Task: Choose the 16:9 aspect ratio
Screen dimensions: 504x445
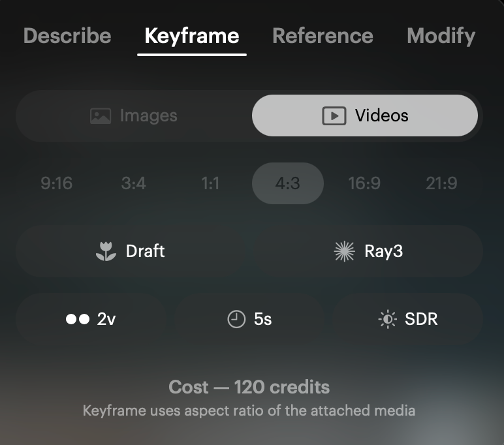Action: [364, 183]
